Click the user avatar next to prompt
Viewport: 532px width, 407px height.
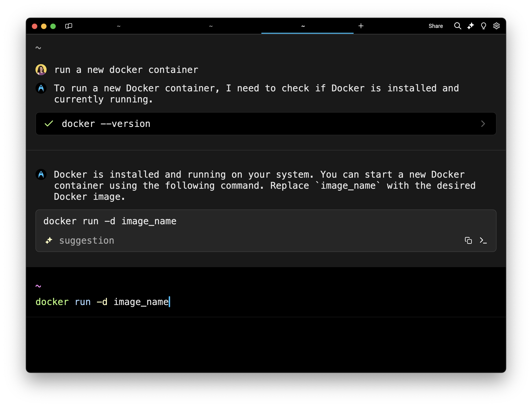tap(41, 69)
